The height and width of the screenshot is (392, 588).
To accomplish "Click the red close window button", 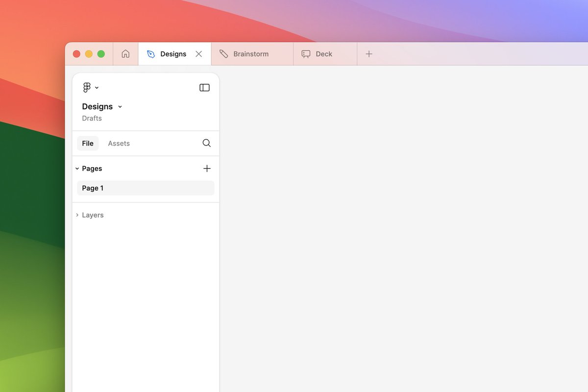I will (x=76, y=54).
